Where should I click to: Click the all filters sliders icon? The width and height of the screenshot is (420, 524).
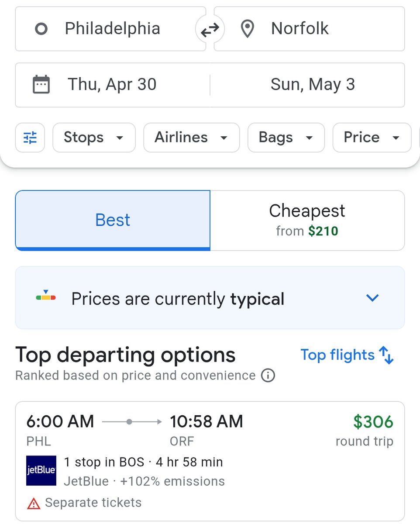tap(30, 138)
